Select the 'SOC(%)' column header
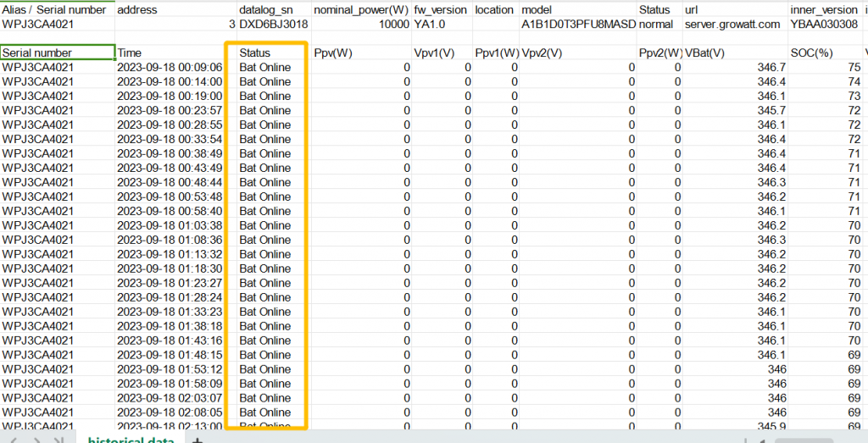This screenshot has width=868, height=443. [825, 53]
